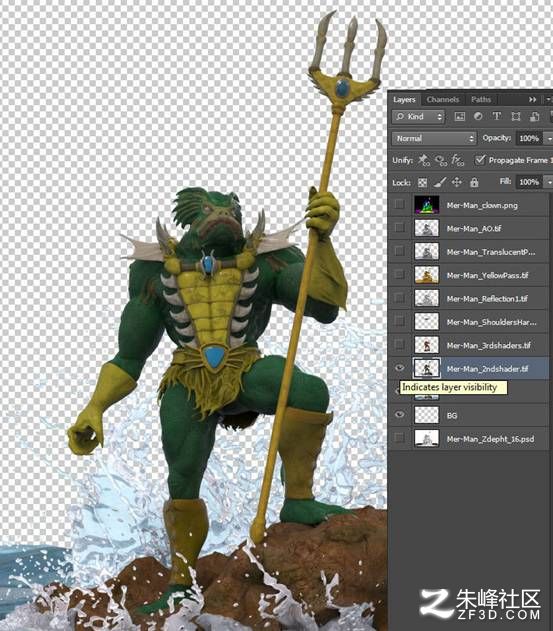The height and width of the screenshot is (631, 553).
Task: Select Mer-Man_3rdshaders.tif layer thumbnail
Action: coord(427,344)
